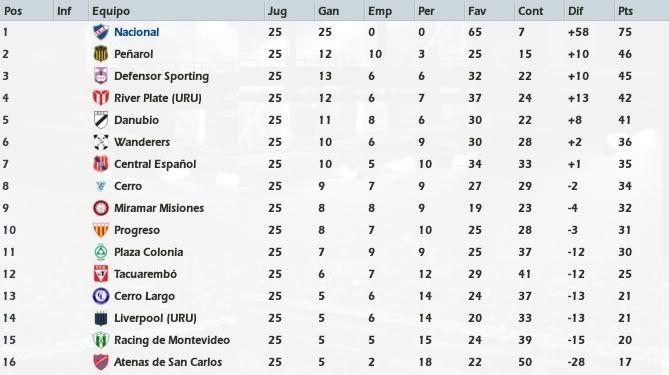Click the Tacuarembó club crest

(x=101, y=274)
